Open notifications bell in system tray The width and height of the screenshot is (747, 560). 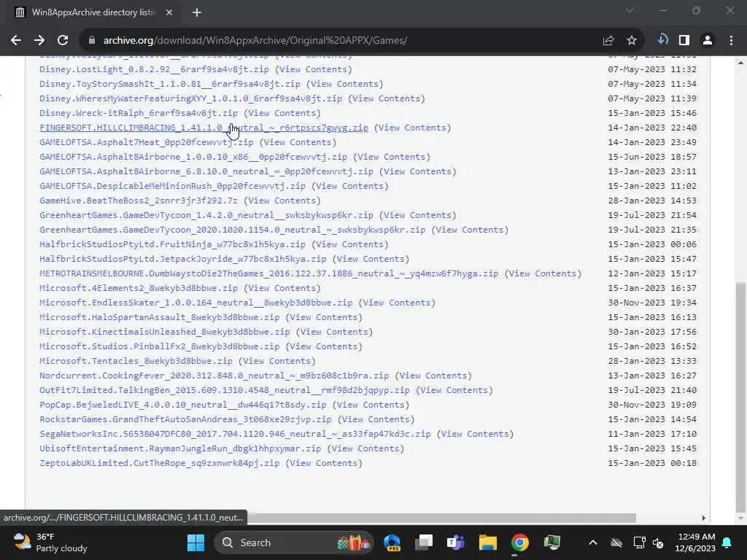coord(727,542)
